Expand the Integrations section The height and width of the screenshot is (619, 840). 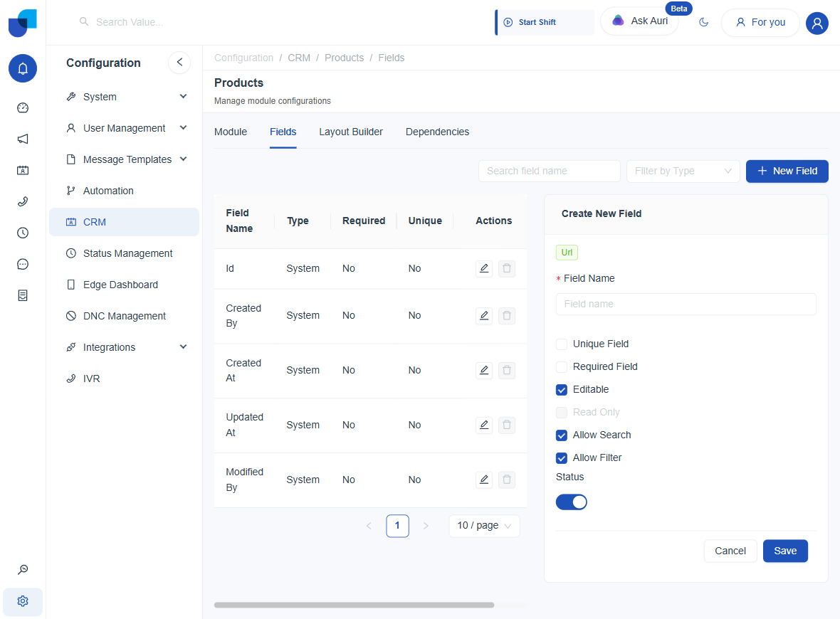(x=124, y=347)
